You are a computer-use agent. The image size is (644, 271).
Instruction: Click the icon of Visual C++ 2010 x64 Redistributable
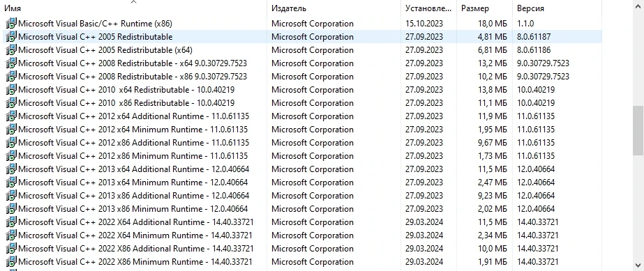[11, 89]
